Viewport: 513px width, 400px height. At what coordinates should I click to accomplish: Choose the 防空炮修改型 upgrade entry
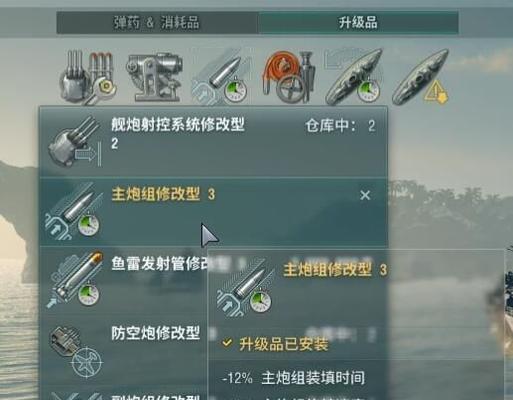click(x=124, y=350)
